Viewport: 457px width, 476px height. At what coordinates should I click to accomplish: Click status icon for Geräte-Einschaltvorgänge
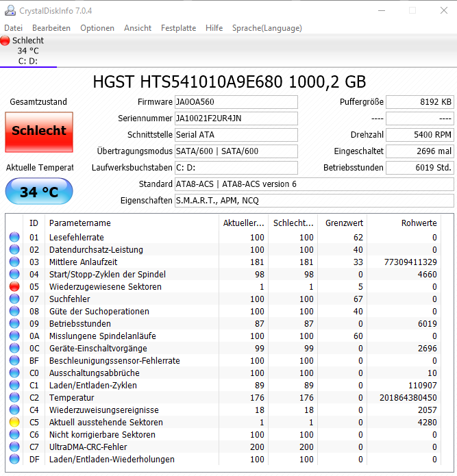click(14, 348)
